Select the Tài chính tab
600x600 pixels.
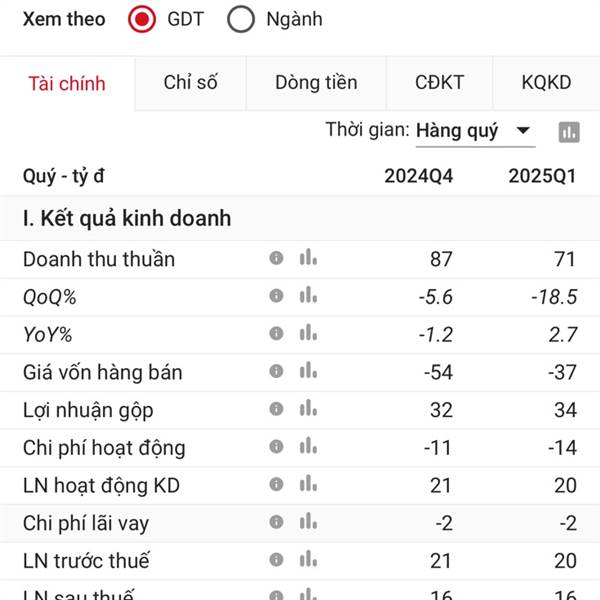click(x=67, y=83)
